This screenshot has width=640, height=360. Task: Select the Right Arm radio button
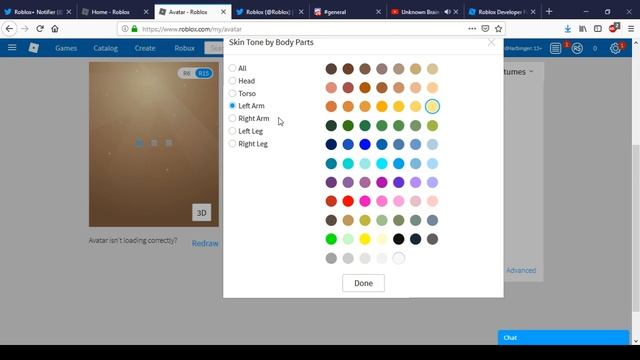coord(232,118)
